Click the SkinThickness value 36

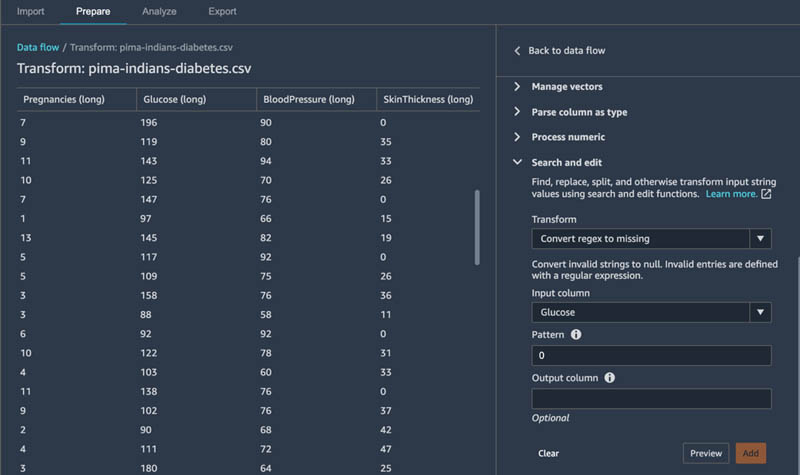click(x=386, y=295)
